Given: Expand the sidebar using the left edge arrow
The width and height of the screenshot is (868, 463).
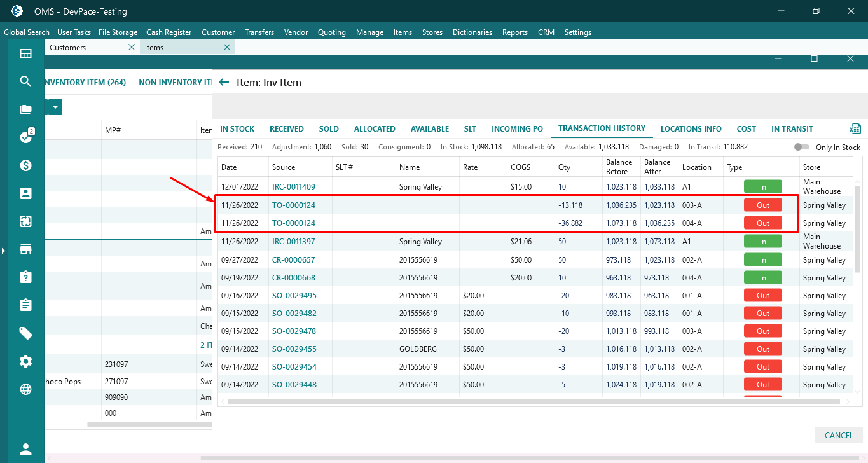Looking at the screenshot, I should coord(3,251).
